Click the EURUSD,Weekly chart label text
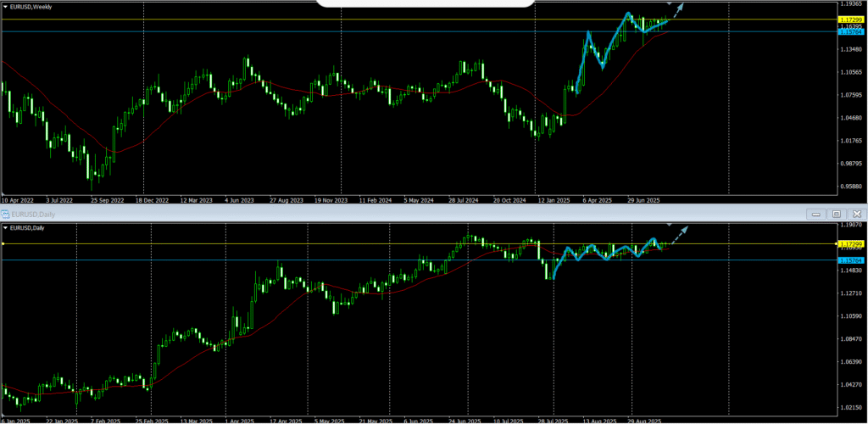 tap(32, 5)
